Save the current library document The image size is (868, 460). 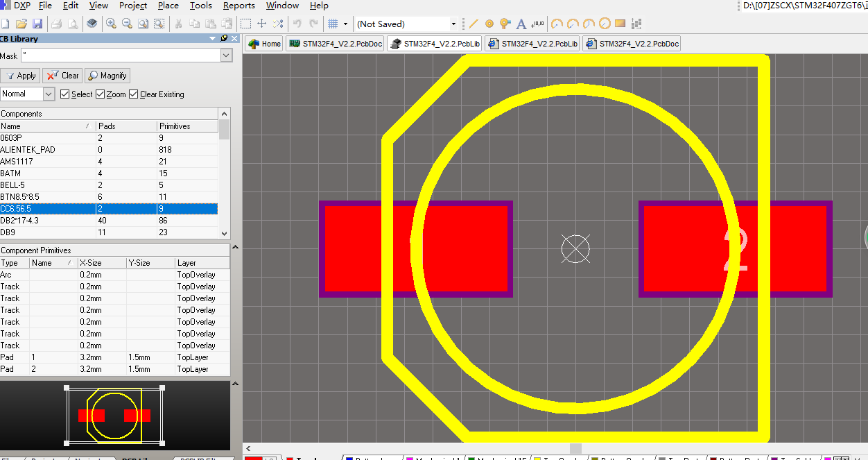click(x=37, y=24)
